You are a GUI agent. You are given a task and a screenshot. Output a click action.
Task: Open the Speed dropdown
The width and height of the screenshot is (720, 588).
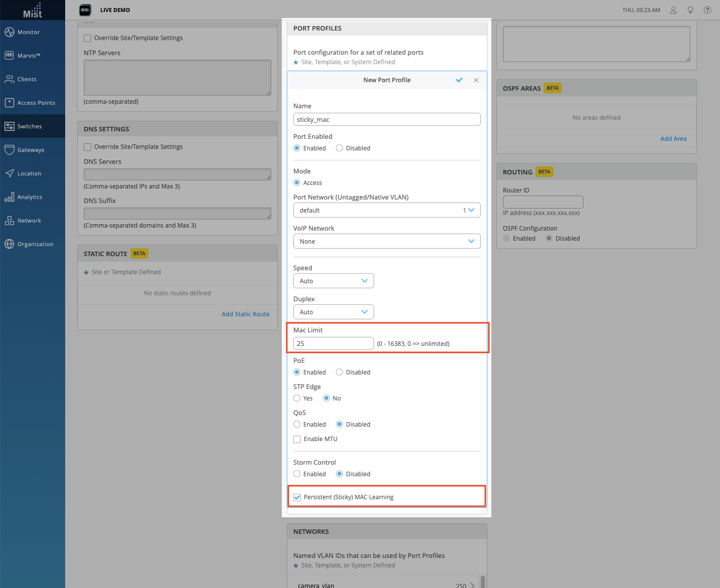tap(333, 281)
